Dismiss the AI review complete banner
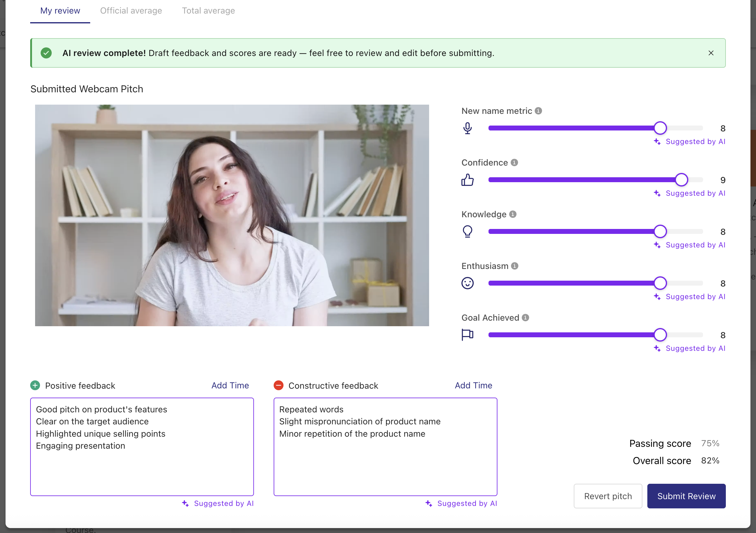Image resolution: width=756 pixels, height=533 pixels. [x=711, y=53]
